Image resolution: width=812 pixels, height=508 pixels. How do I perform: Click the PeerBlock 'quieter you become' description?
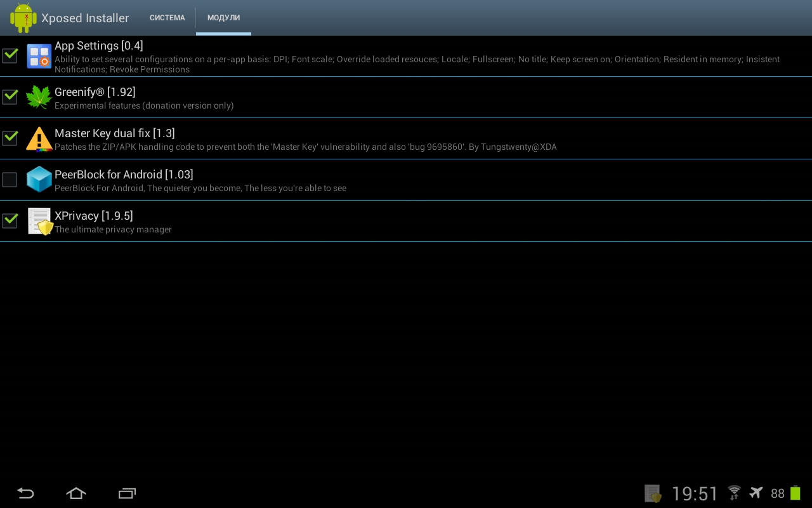click(x=200, y=188)
